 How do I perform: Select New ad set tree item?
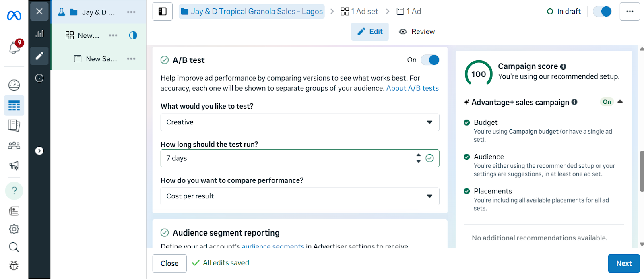[x=99, y=35]
